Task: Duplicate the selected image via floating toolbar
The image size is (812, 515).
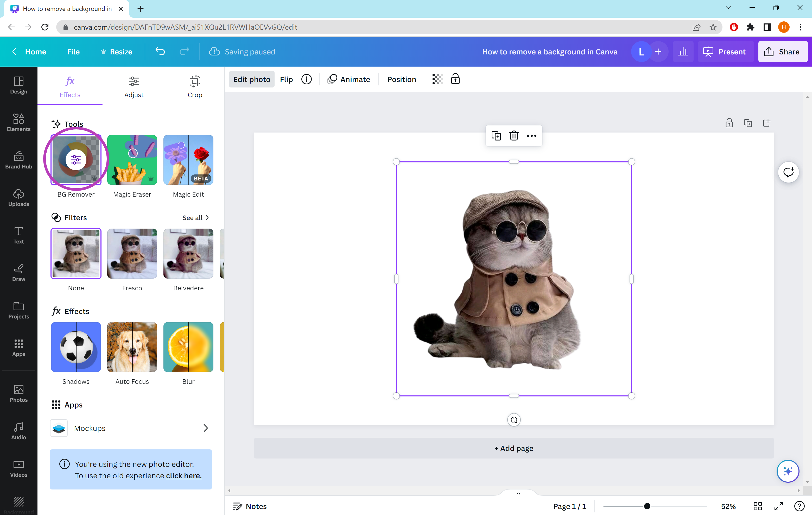Action: [496, 136]
